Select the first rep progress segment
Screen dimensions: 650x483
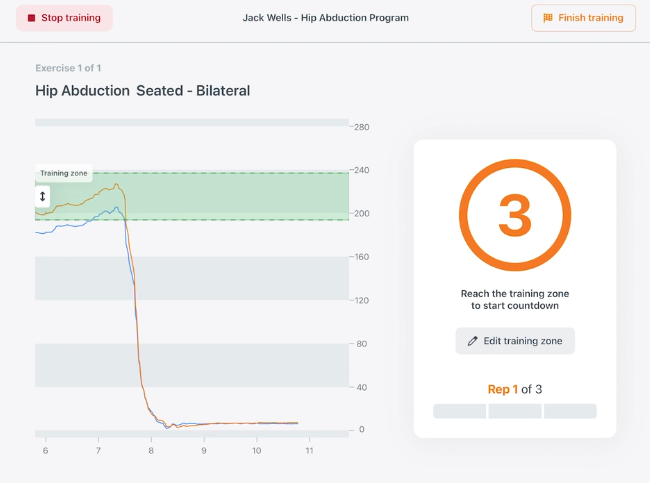[x=459, y=411]
